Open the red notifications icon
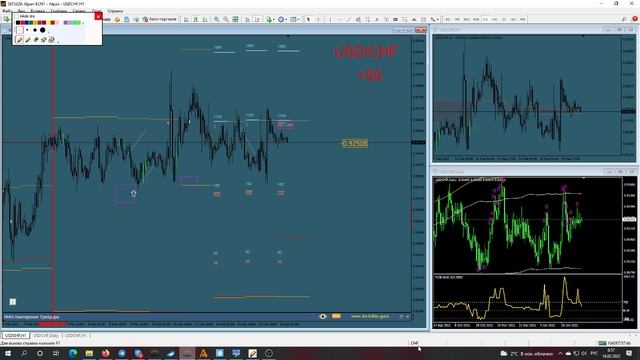The image size is (640, 360). [634, 19]
